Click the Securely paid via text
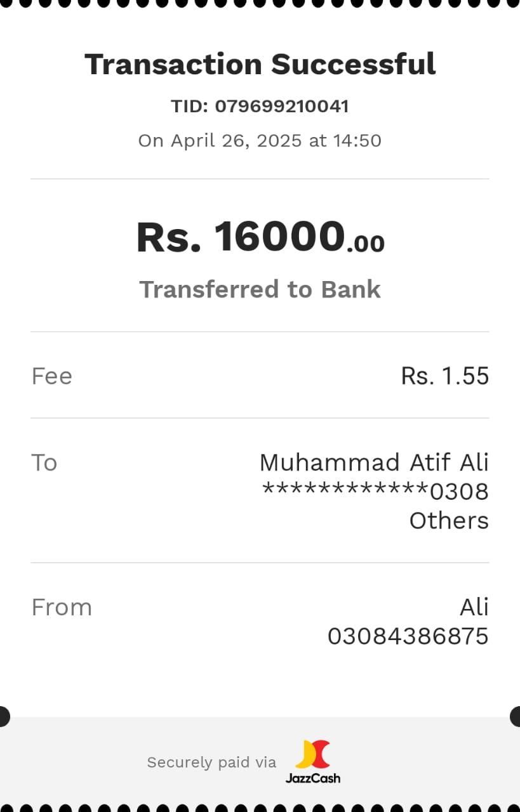 coord(211,762)
